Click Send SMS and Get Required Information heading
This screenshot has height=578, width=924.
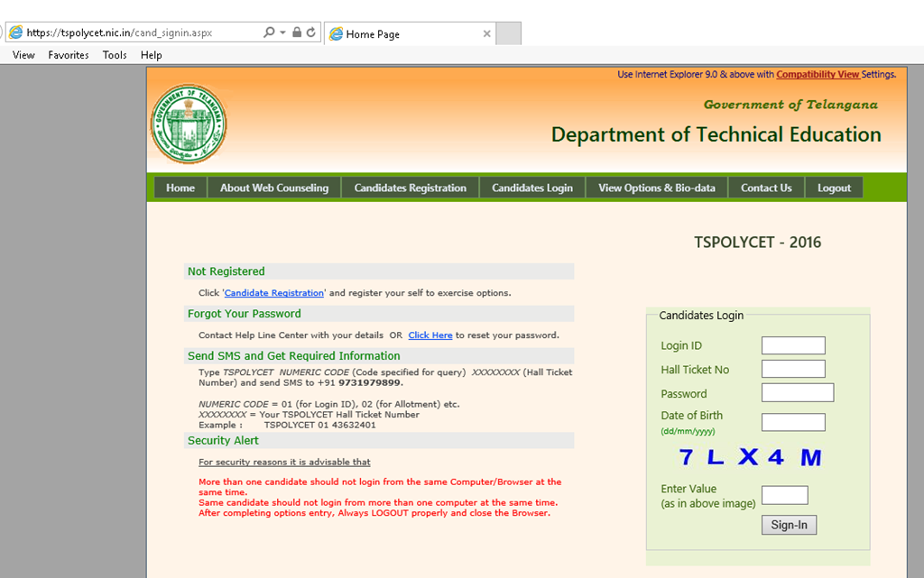293,356
